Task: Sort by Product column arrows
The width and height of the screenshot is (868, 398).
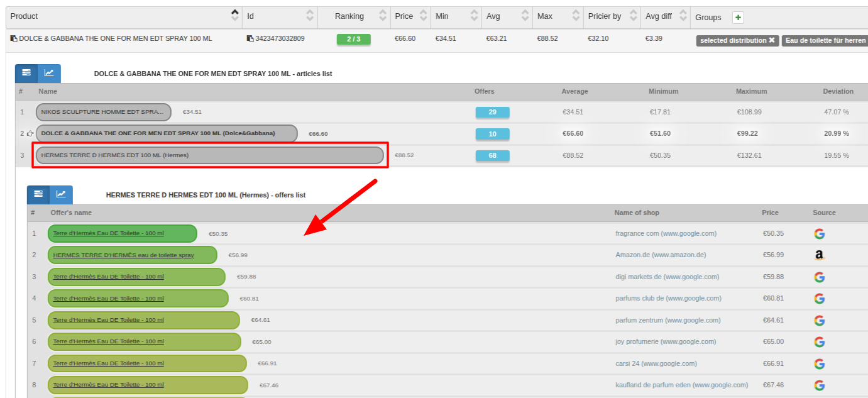Action: 235,16
